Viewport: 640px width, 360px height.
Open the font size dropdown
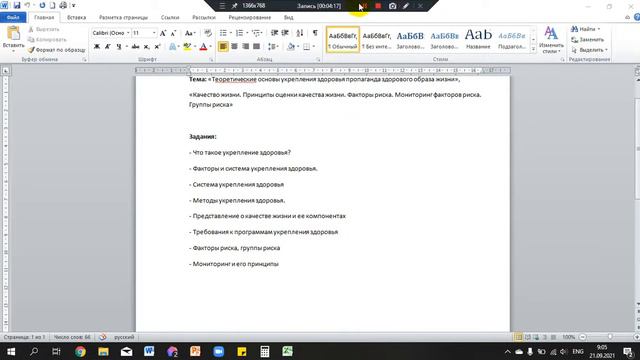(154, 33)
